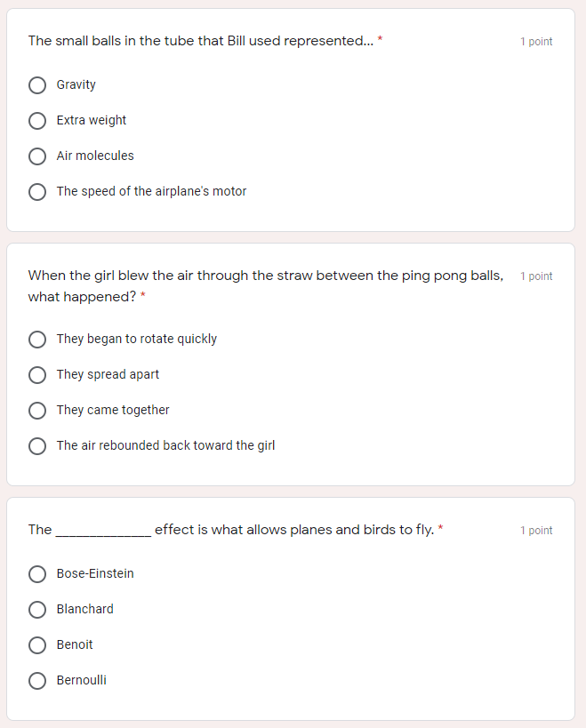Choose Blanchard as the answer
The image size is (586, 728).
coord(37,610)
